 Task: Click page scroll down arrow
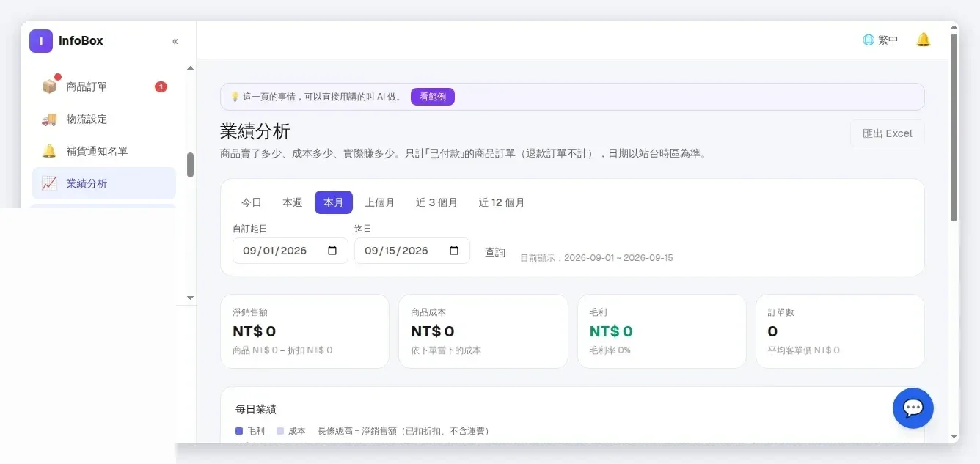click(x=954, y=436)
